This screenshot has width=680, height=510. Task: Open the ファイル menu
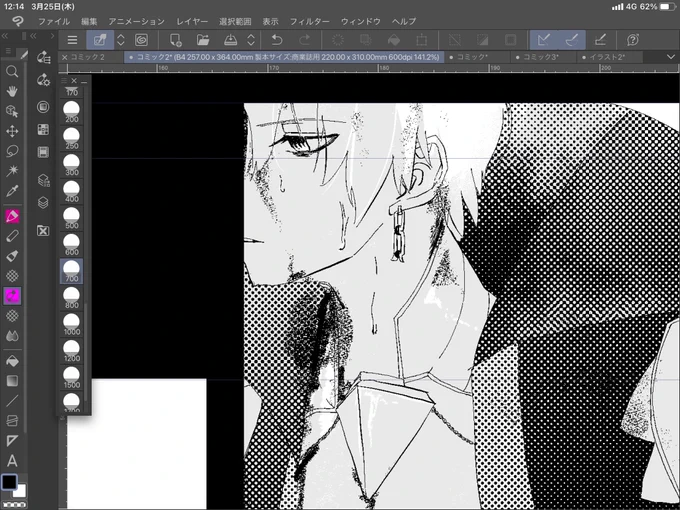[54, 21]
